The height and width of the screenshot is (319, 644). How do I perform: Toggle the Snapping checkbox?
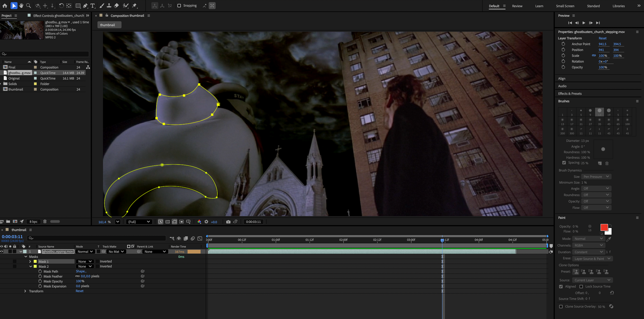pos(179,6)
